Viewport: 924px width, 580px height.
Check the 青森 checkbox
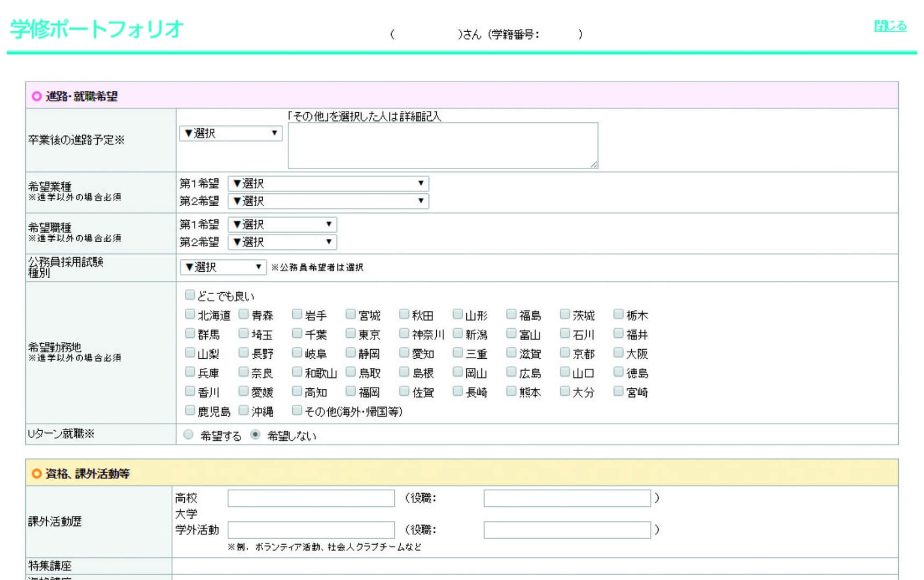[x=243, y=314]
